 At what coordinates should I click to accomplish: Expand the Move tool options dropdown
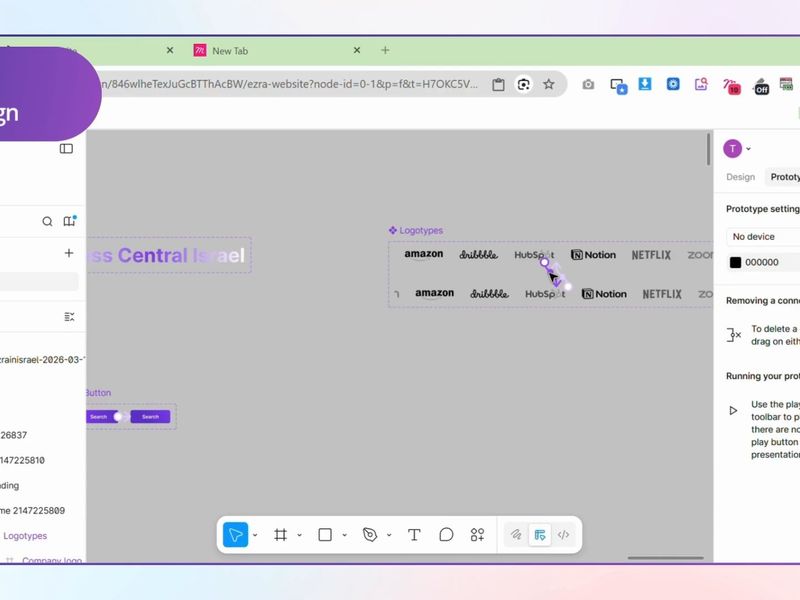tap(255, 535)
